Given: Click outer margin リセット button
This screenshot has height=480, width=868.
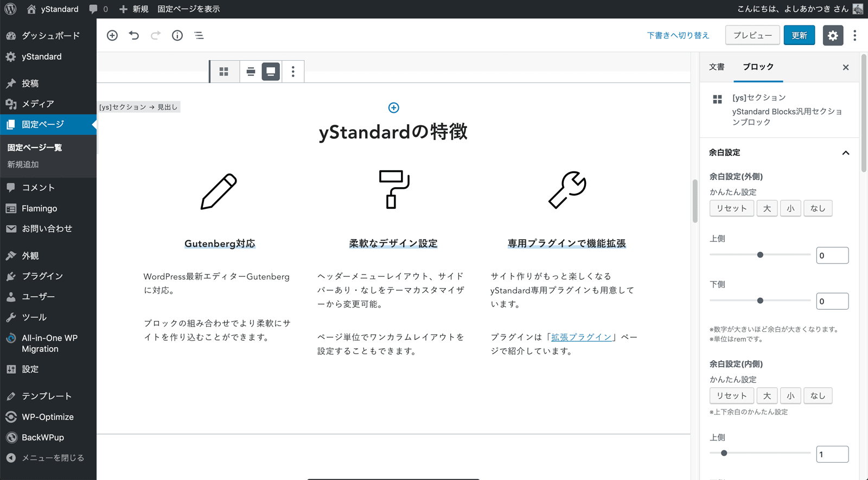Looking at the screenshot, I should [x=731, y=208].
